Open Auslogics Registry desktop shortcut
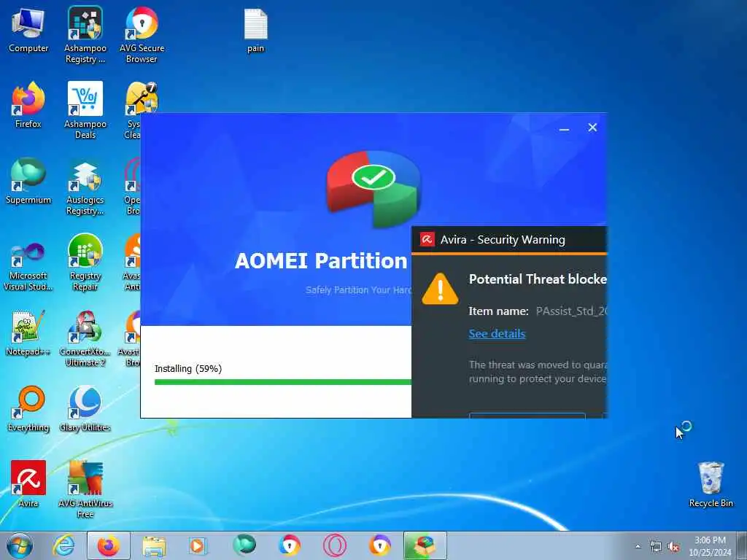 pos(85,187)
